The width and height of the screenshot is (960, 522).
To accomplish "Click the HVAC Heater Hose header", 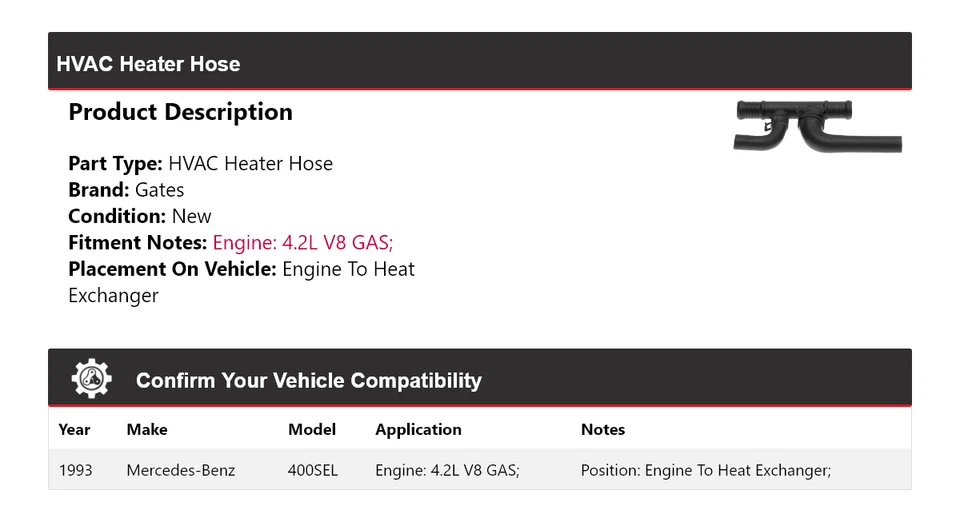I will pyautogui.click(x=148, y=64).
